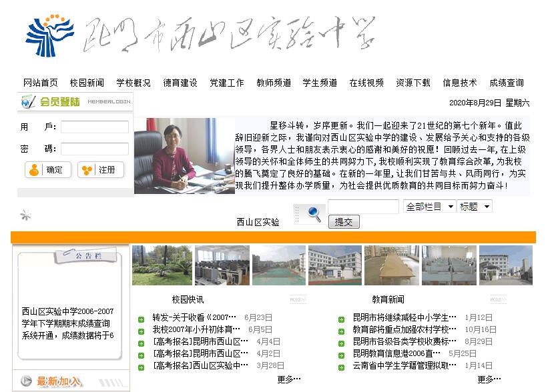
Task: Click green bullet beside 昆明市各级各类学校收费标
Action: [x=341, y=343]
